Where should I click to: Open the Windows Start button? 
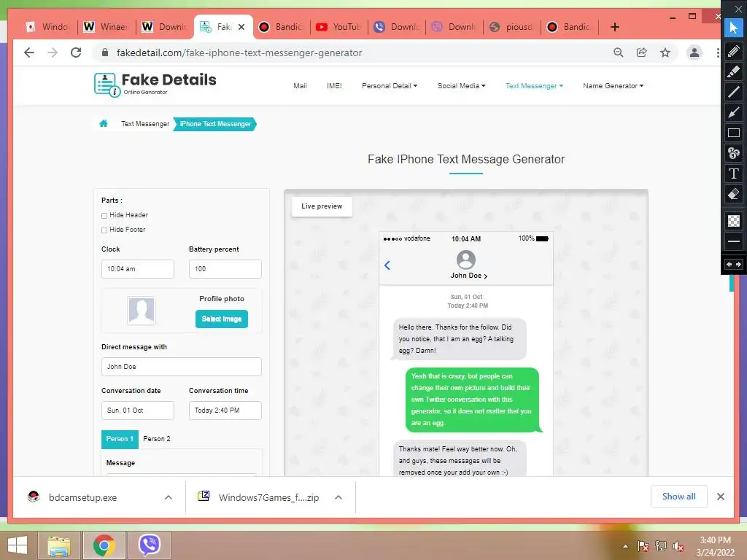coord(18,545)
